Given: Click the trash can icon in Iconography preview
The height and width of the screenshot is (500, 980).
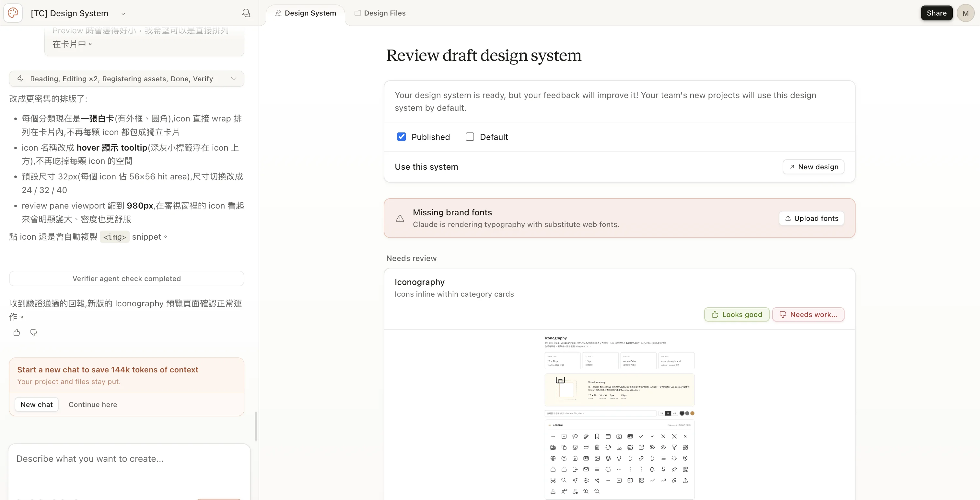Looking at the screenshot, I should pyautogui.click(x=597, y=447).
